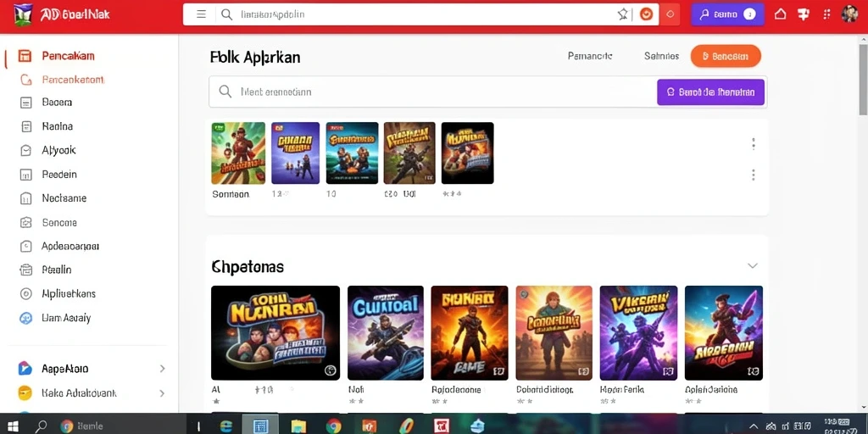The height and width of the screenshot is (434, 868).
Task: Open the Windows Start menu
Action: (12, 426)
